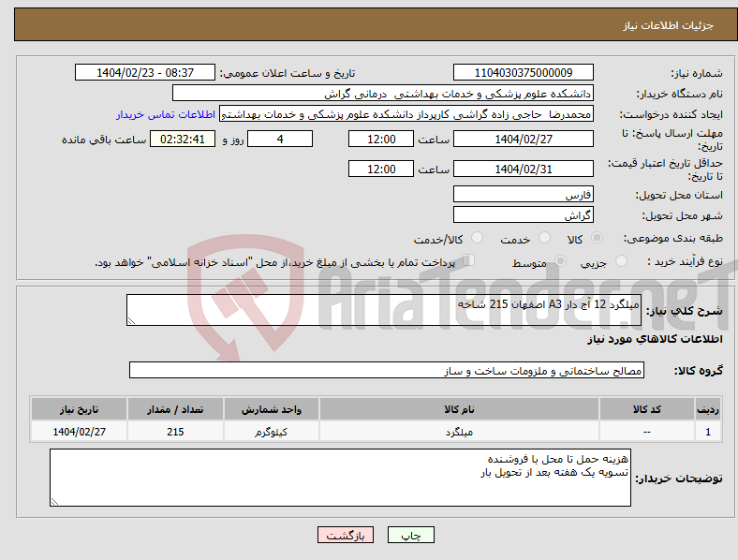Click the delivery city field گراش

point(523,215)
